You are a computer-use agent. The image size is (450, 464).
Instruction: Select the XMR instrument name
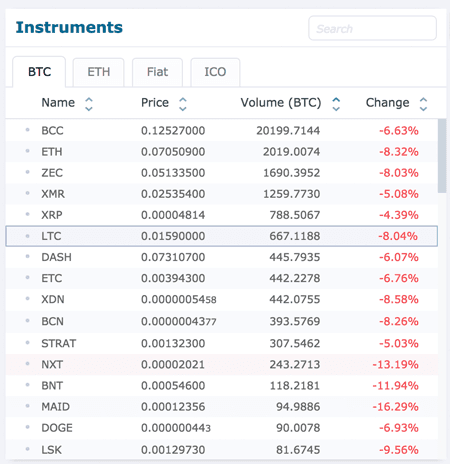[x=53, y=194]
